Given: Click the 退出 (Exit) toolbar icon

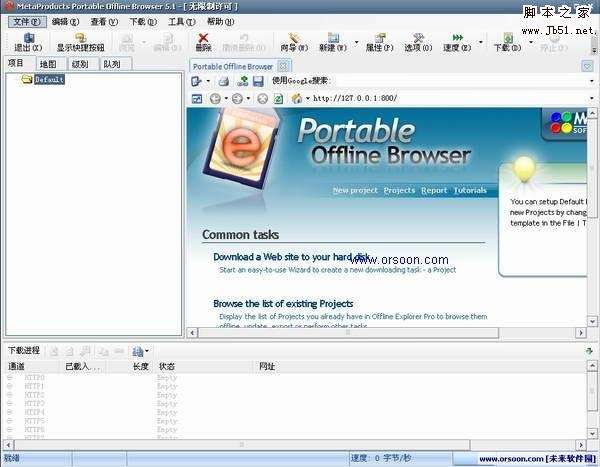Looking at the screenshot, I should pos(28,42).
